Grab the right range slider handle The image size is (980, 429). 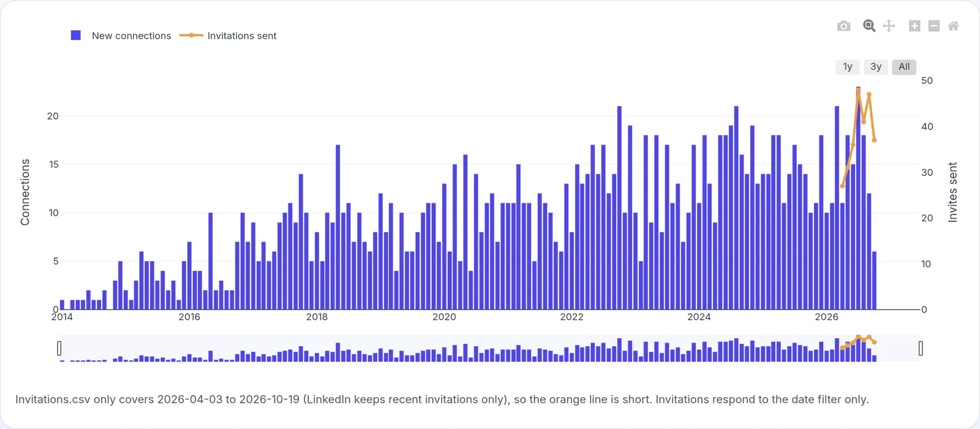pos(921,348)
